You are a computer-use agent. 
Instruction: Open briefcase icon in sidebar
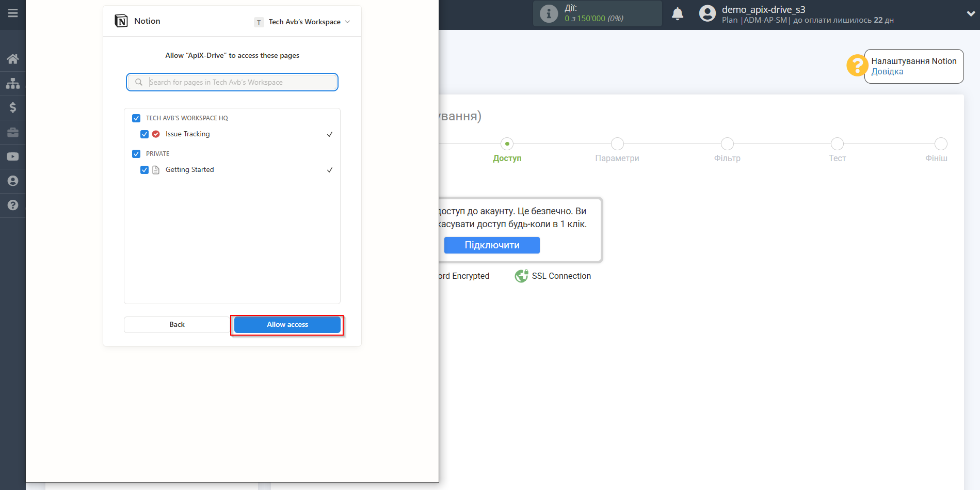[13, 132]
